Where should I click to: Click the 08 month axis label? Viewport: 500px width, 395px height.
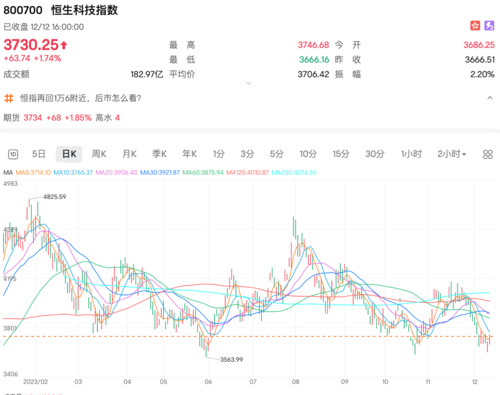(295, 382)
